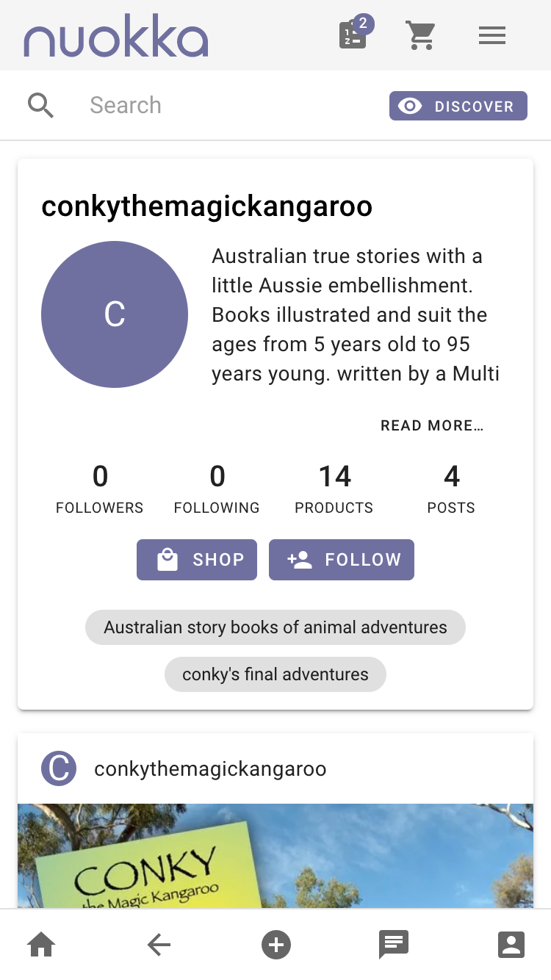Click the search magnifier icon
This screenshot has height=980, width=551.
click(x=41, y=106)
